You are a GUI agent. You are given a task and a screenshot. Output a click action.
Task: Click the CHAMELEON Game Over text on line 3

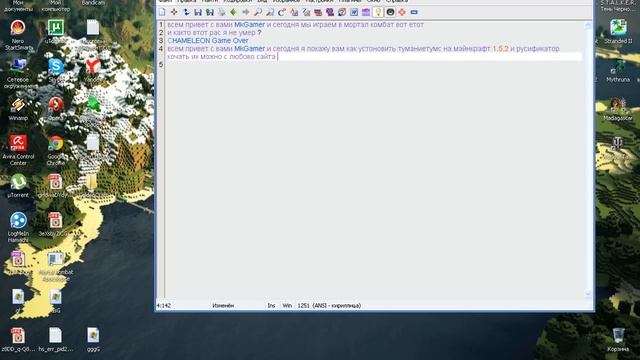(x=208, y=40)
